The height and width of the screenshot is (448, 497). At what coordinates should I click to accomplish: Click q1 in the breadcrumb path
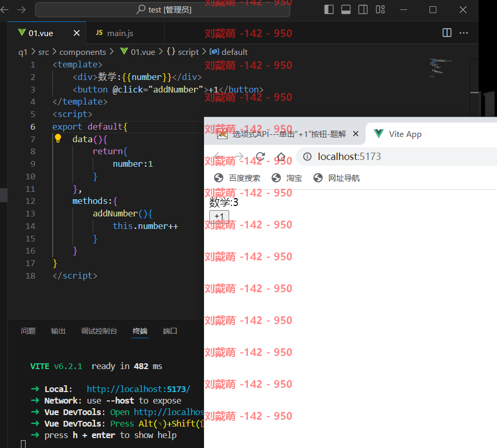[23, 52]
